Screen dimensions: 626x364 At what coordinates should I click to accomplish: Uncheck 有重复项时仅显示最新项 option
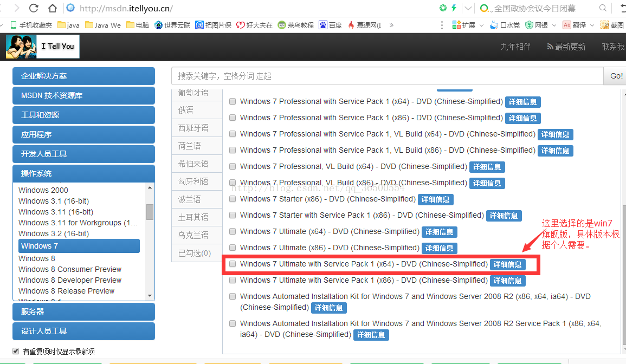coord(16,351)
